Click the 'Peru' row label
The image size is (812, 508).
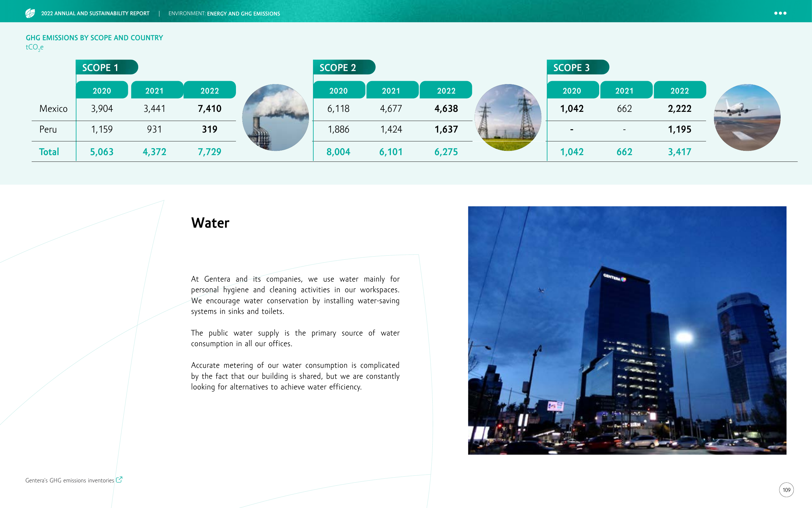point(48,129)
